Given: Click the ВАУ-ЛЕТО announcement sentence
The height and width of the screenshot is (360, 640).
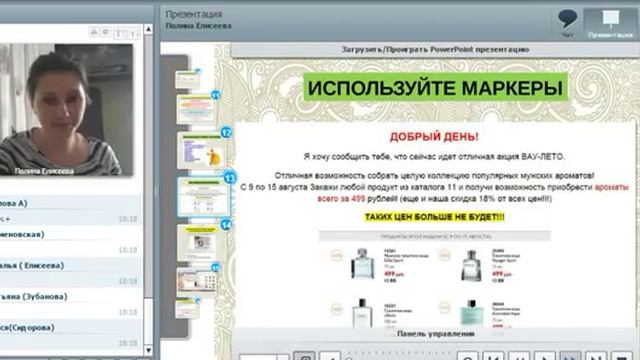Looking at the screenshot, I should [434, 157].
